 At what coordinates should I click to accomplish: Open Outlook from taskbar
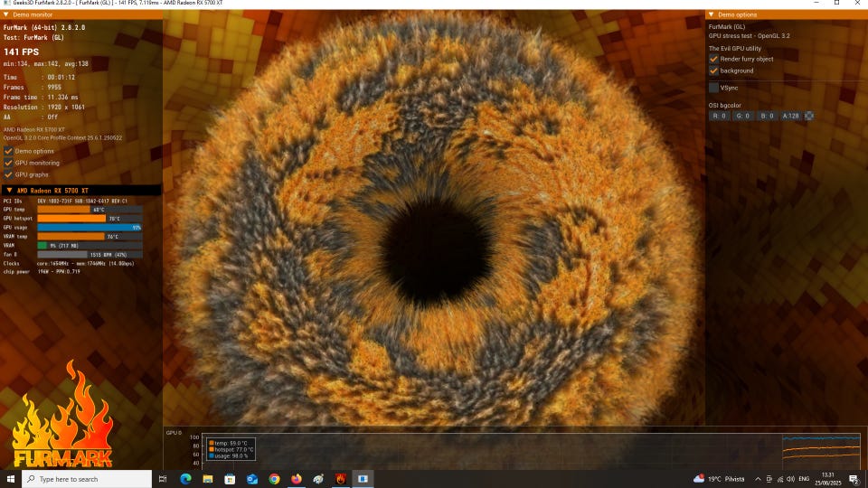click(x=252, y=479)
